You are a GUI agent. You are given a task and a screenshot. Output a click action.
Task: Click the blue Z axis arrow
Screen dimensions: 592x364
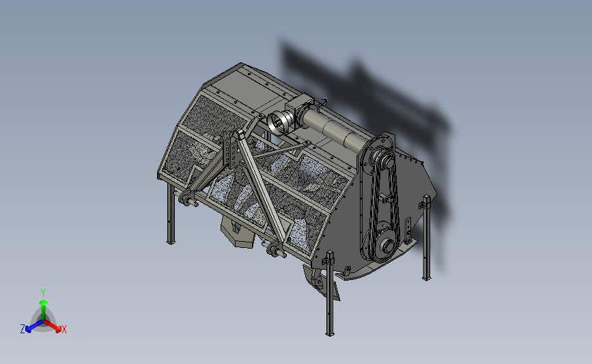click(x=35, y=326)
